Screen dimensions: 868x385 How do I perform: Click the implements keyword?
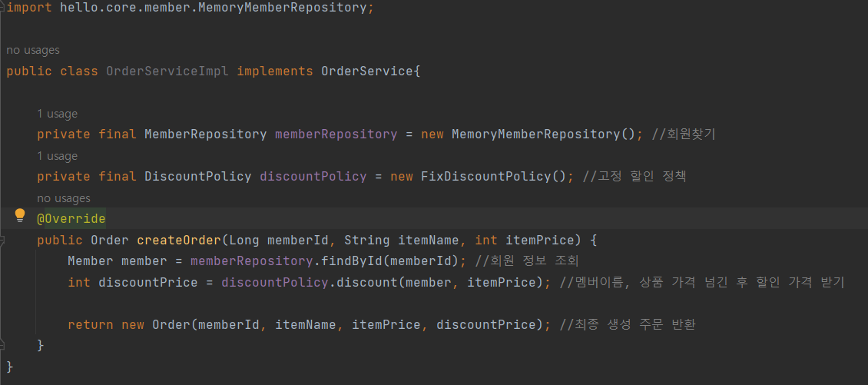coord(274,71)
